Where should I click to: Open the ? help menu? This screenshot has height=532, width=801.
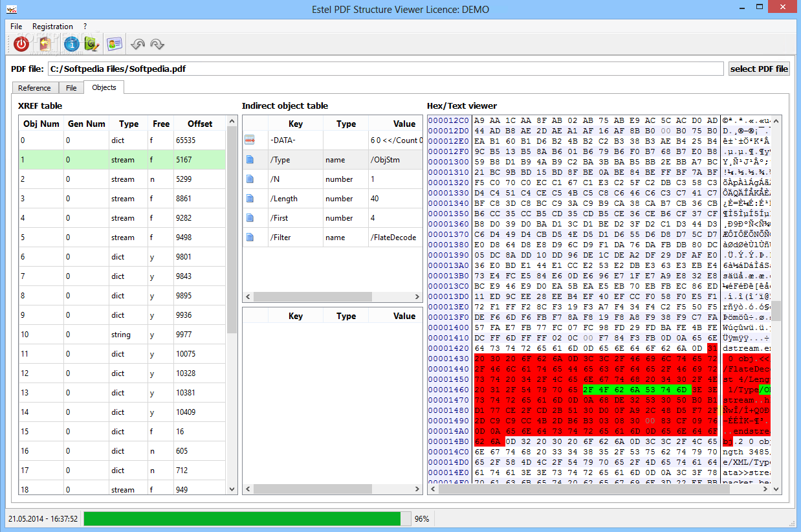pos(85,27)
